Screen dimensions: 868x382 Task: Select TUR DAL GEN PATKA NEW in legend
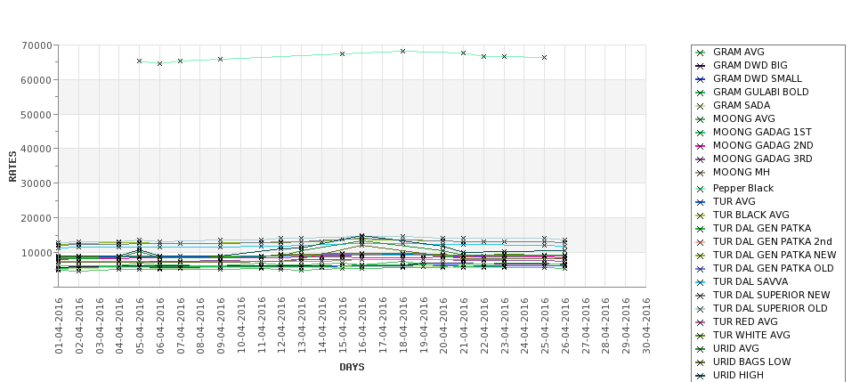[x=775, y=255]
